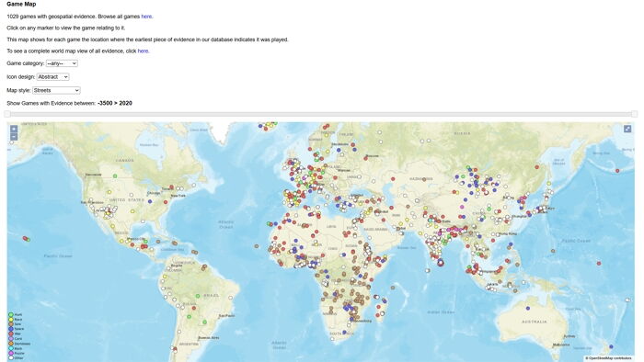
Task: Click the OpenStreetMap contributors attribution link
Action: (x=609, y=358)
